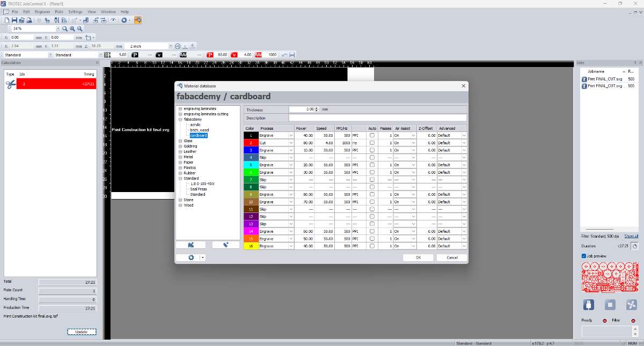The image size is (644, 346).
Task: Open Process dropdown for color 1 row
Action: pos(291,136)
